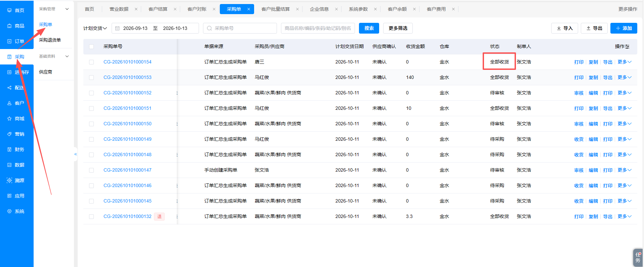Tick the select-all checkbox in table header
This screenshot has width=644, height=267.
click(x=91, y=47)
